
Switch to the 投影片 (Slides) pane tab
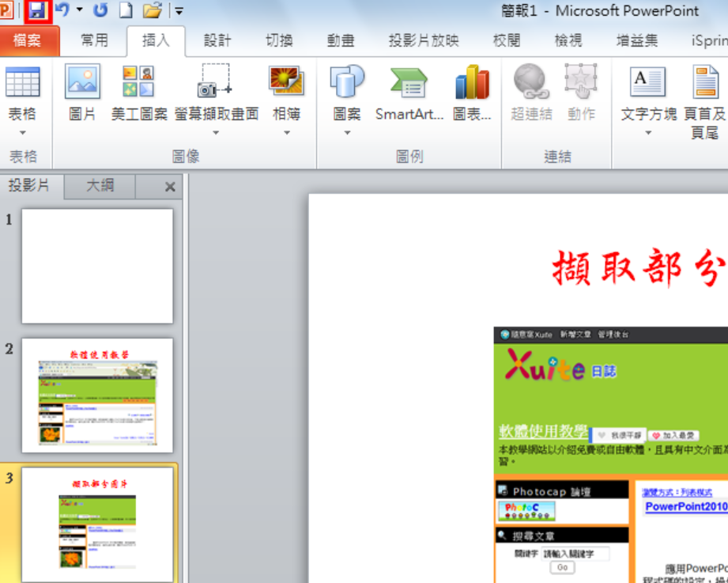pos(28,185)
